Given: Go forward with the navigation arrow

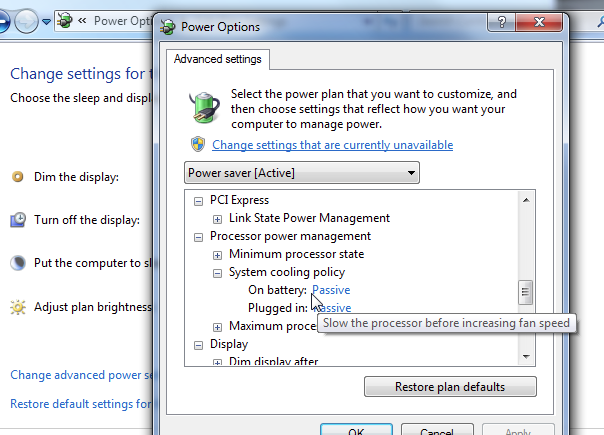Looking at the screenshot, I should 26,21.
